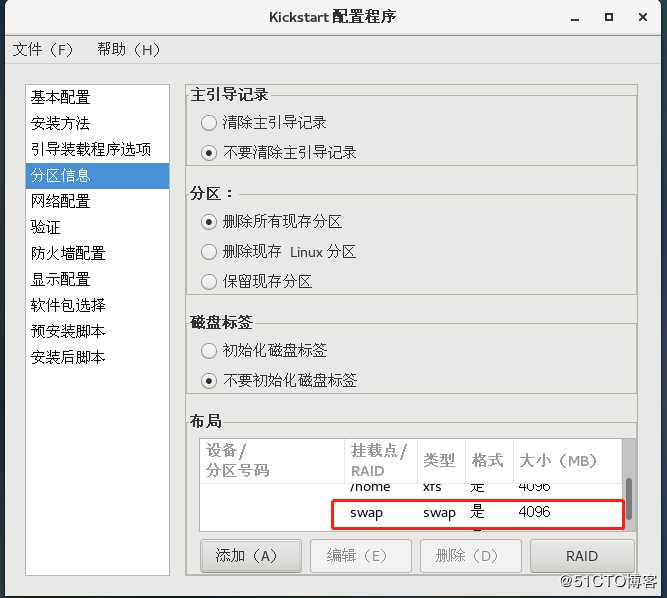Close the Kickstart 配置程序 window
Screen dimensions: 667x598
coord(643,17)
